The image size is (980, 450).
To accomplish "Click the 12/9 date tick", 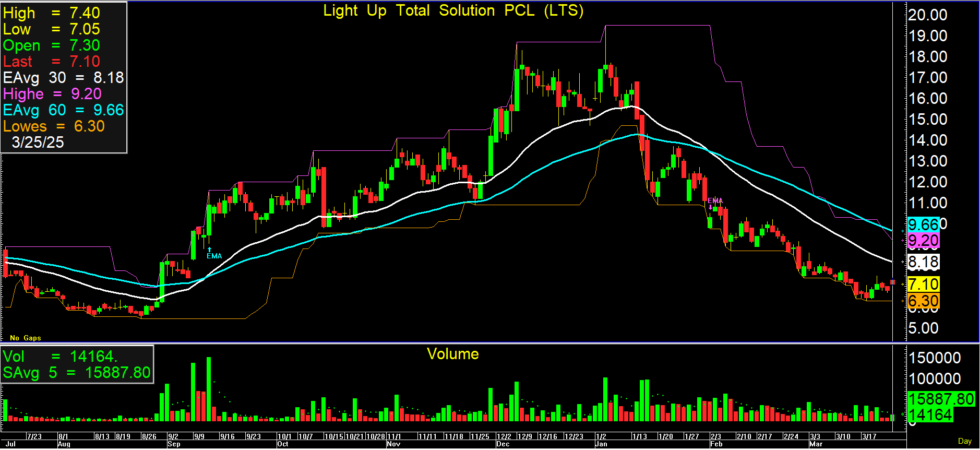I will 525,436.
